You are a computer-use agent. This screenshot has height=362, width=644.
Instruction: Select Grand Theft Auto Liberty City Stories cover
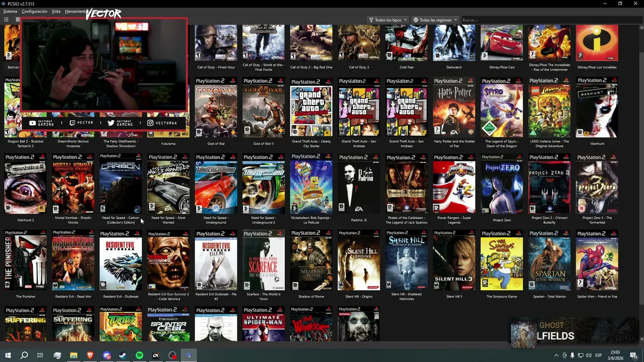point(311,108)
